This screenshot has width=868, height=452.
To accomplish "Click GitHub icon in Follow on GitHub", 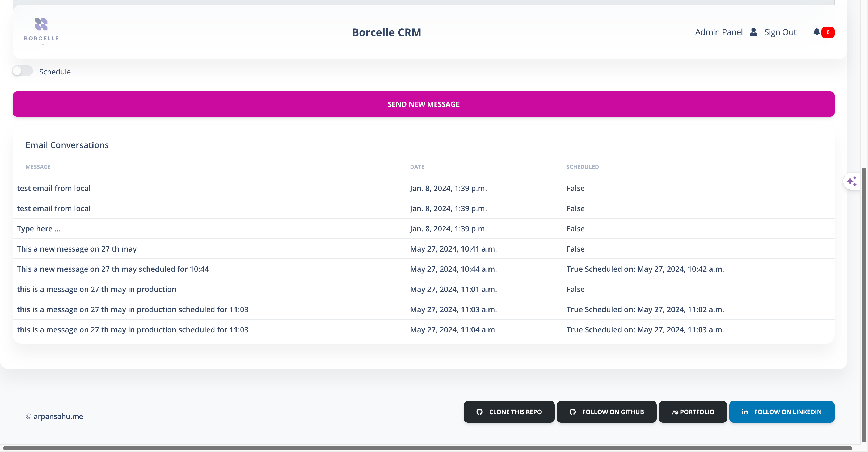I will click(572, 412).
